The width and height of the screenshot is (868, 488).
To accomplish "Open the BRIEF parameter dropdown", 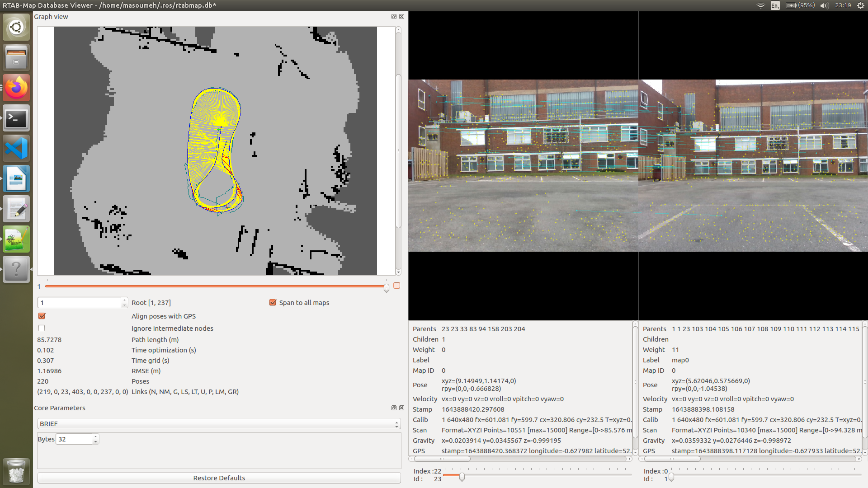I will coord(219,424).
